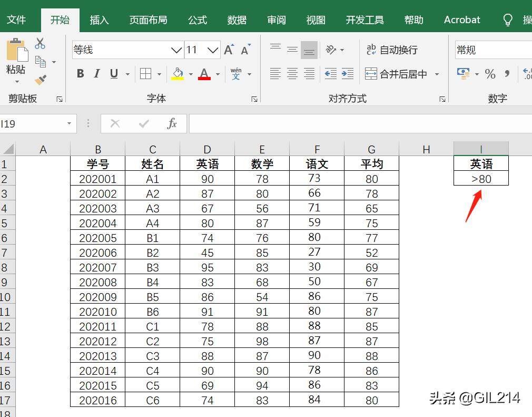Select the 平均 header cell
532x417 pixels.
(371, 164)
